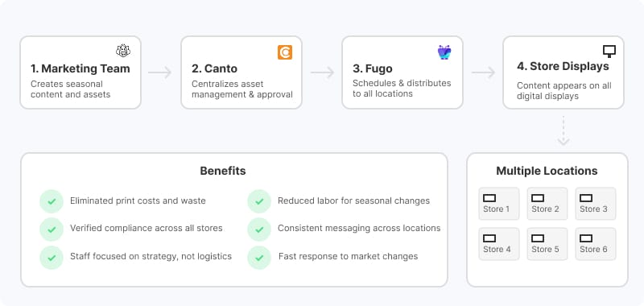Click checkmark beside Reduced labor for seasonal changes
644x306 pixels.
259,201
